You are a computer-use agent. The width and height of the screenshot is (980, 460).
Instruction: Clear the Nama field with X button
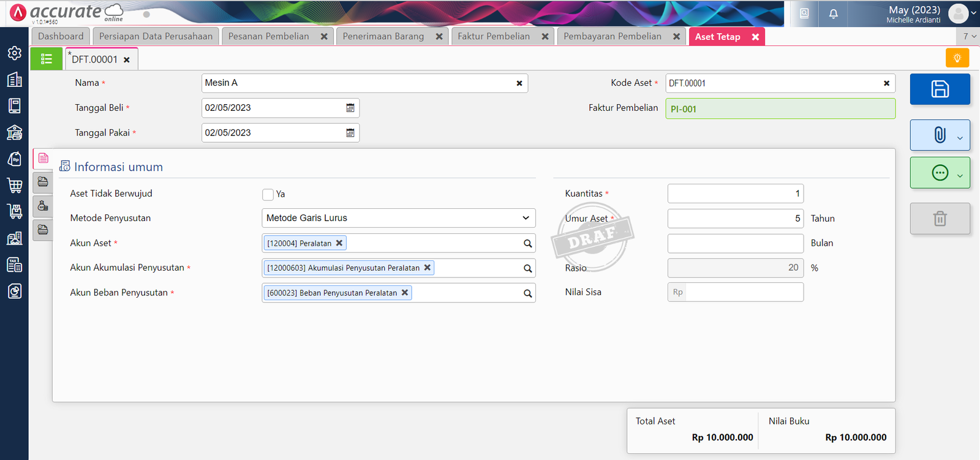click(519, 83)
